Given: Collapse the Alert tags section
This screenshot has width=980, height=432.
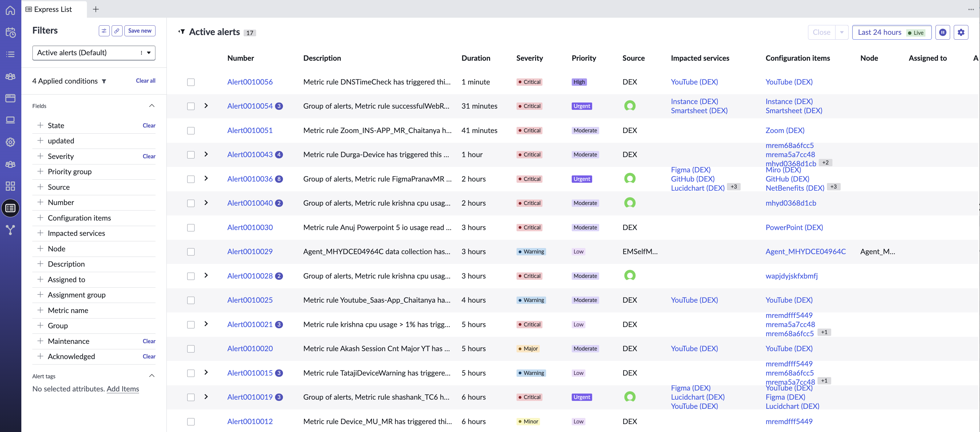Looking at the screenshot, I should point(152,376).
